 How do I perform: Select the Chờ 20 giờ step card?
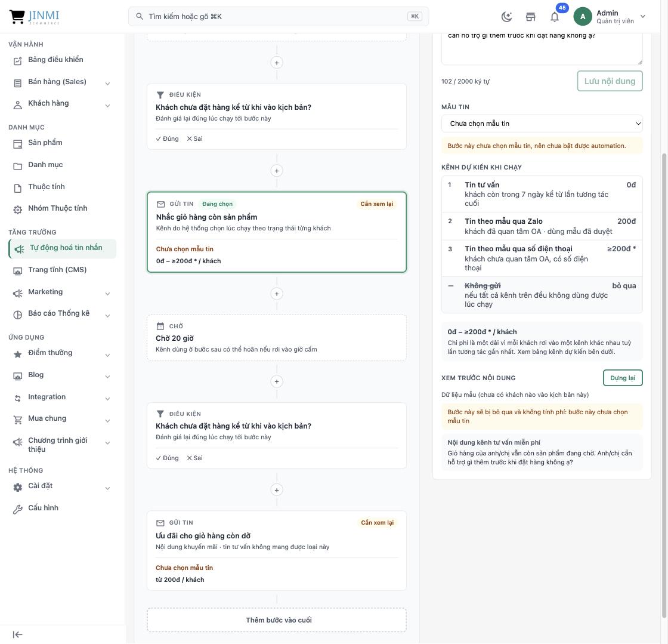pos(277,338)
